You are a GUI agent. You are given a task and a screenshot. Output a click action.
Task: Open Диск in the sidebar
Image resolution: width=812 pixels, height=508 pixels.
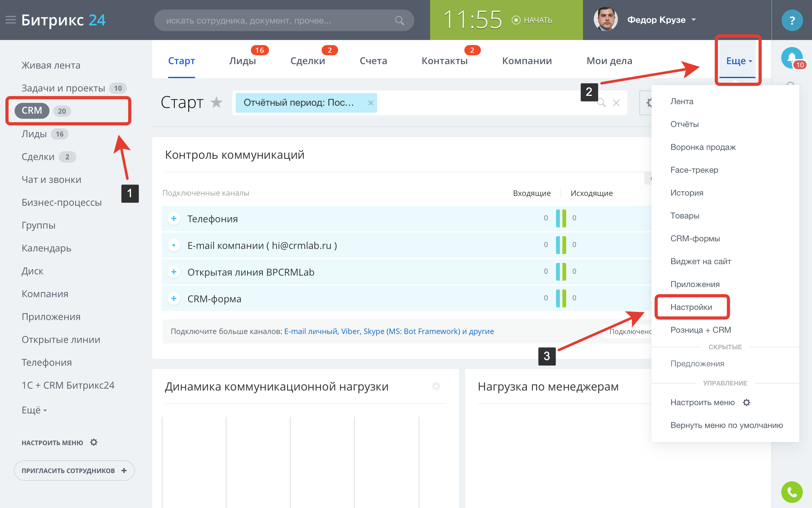[x=33, y=271]
